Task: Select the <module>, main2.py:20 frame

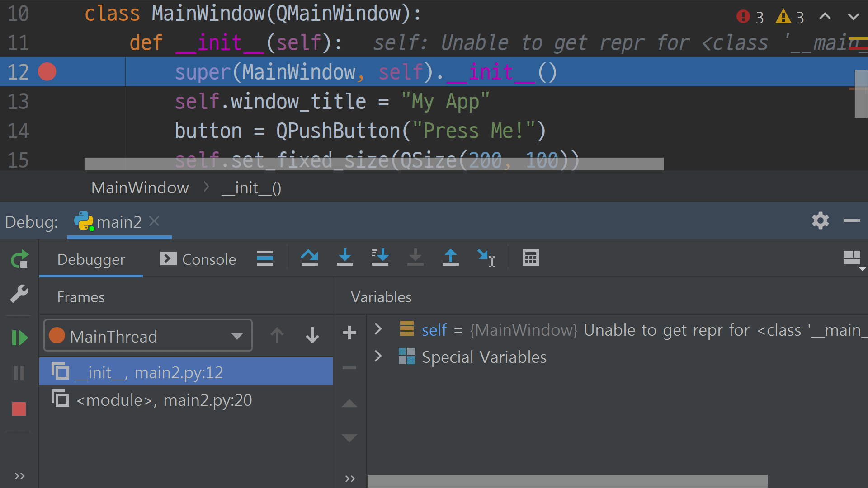Action: 164,400
